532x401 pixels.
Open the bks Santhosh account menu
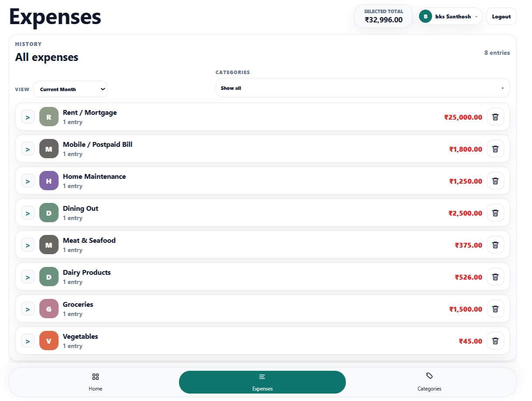[450, 17]
